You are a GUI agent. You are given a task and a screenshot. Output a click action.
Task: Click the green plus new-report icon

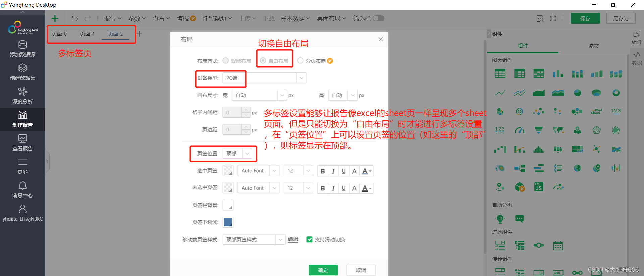point(55,19)
